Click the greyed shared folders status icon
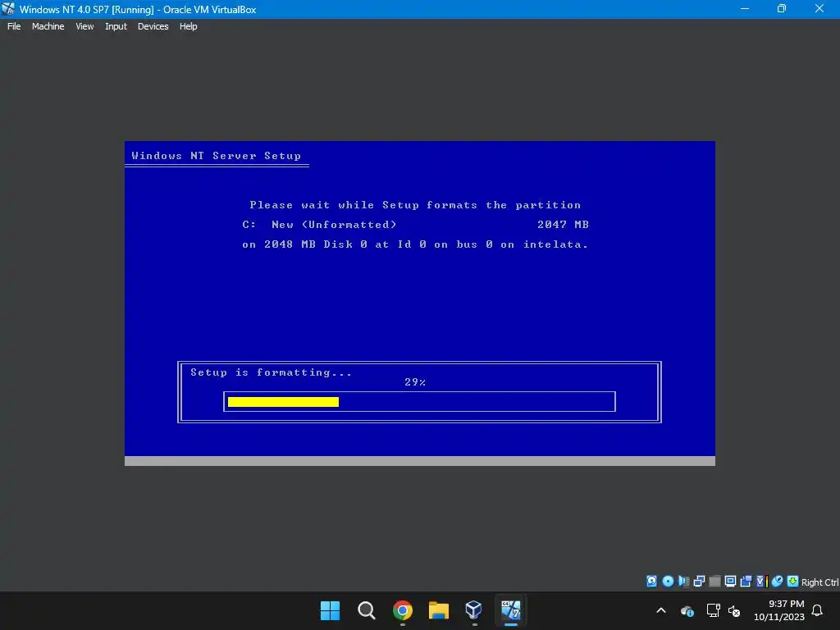 (714, 582)
